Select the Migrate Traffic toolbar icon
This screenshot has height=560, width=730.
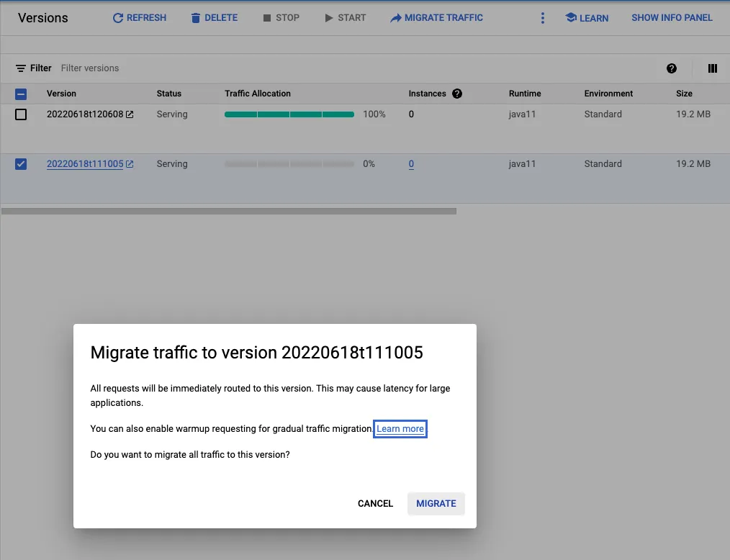pyautogui.click(x=396, y=17)
